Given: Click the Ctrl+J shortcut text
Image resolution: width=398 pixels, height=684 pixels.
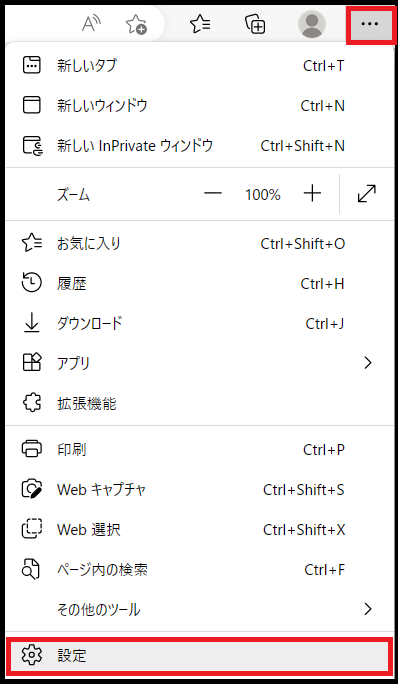Looking at the screenshot, I should coord(325,323).
